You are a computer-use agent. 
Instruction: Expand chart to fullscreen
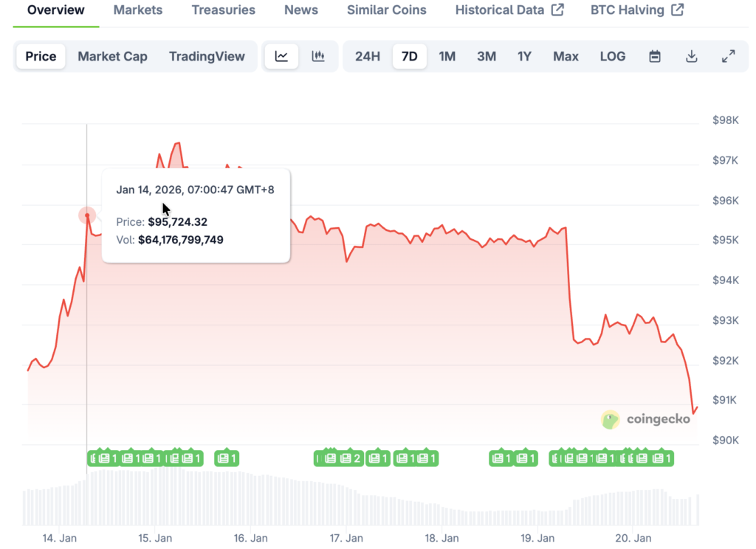point(728,57)
